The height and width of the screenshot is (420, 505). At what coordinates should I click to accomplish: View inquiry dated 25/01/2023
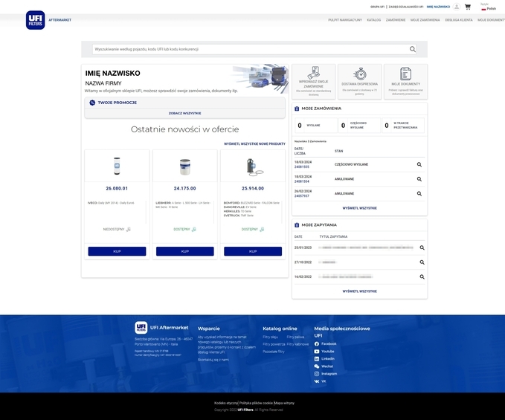pyautogui.click(x=422, y=248)
